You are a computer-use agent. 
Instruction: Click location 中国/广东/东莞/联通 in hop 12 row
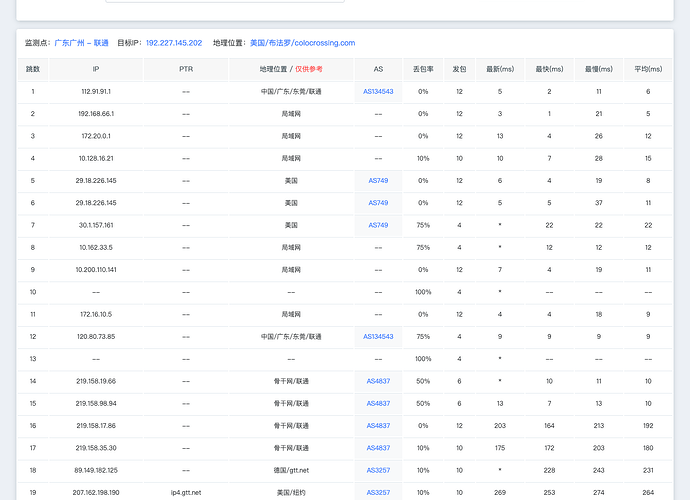click(291, 336)
